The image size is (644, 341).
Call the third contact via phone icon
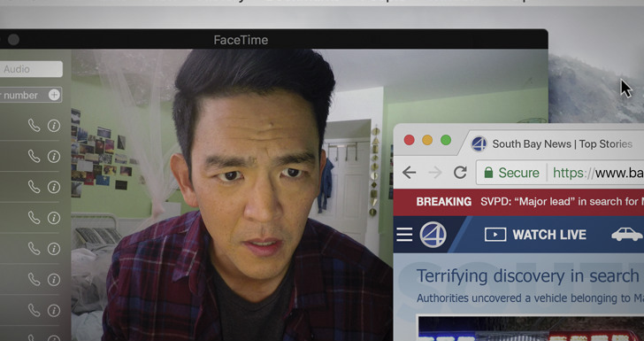(34, 187)
